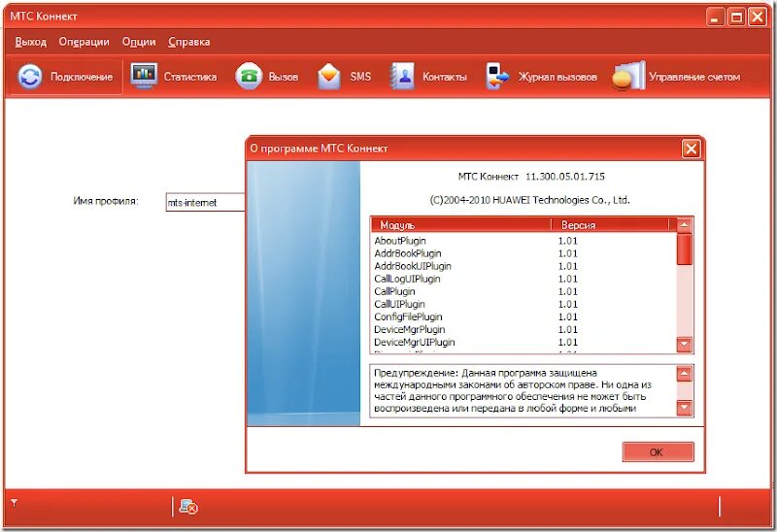Open the Статистика monitor icon
Viewport: 777px width, 532px height.
[x=144, y=77]
